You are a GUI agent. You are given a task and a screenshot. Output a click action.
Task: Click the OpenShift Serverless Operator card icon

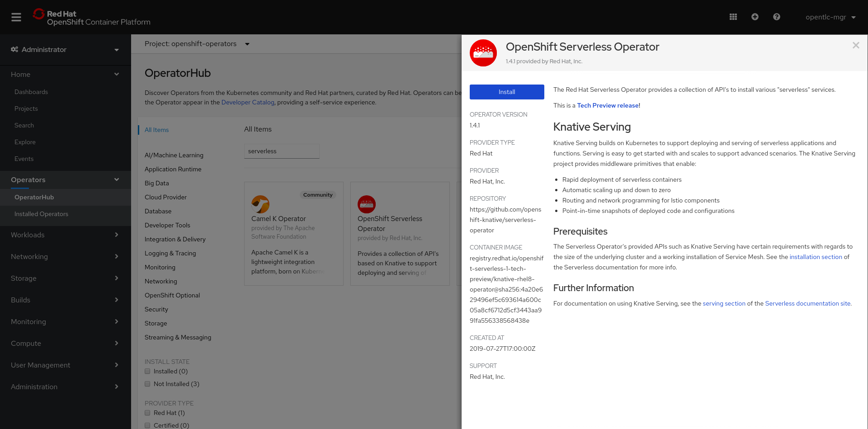click(x=367, y=204)
